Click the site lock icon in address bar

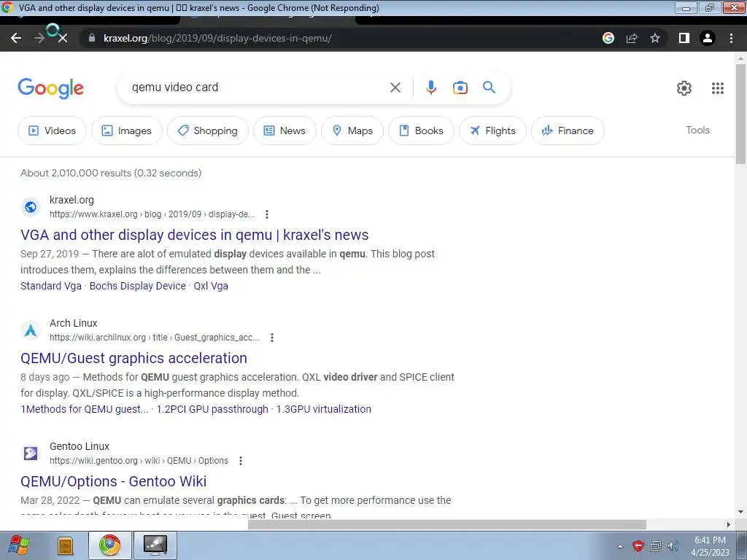(92, 38)
